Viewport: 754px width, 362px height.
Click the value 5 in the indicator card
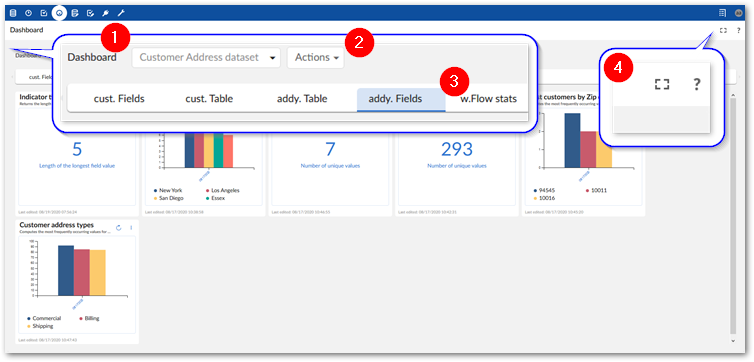point(77,150)
